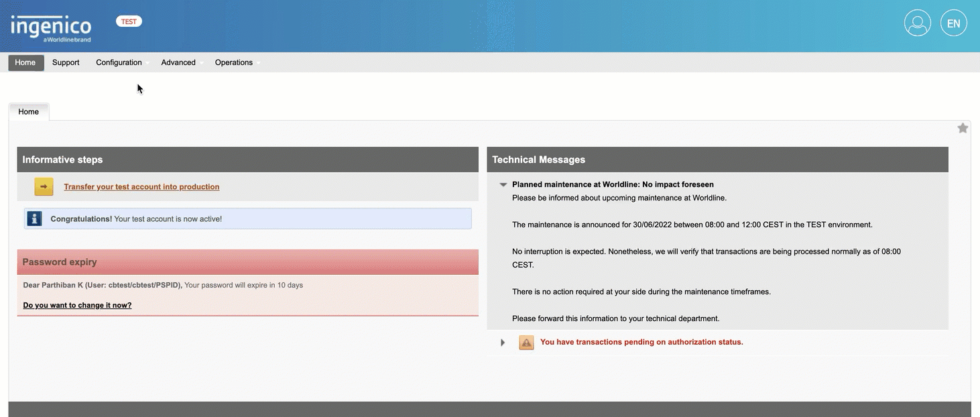Click 'Do you want to change it now?'
The height and width of the screenshot is (417, 980).
tap(77, 305)
